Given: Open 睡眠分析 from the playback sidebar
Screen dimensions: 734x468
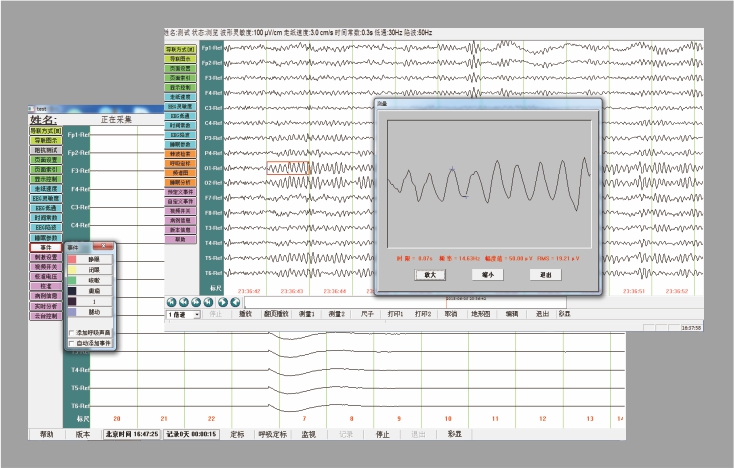Looking at the screenshot, I should click(x=180, y=183).
